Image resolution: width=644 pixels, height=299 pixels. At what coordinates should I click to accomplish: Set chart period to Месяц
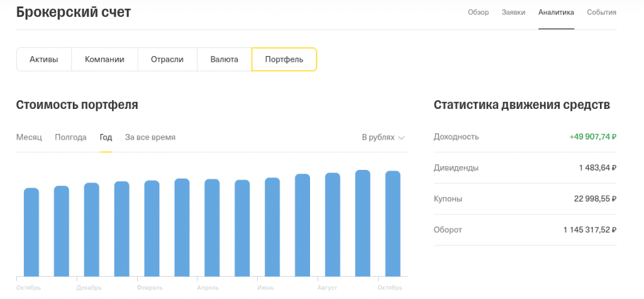(x=29, y=137)
